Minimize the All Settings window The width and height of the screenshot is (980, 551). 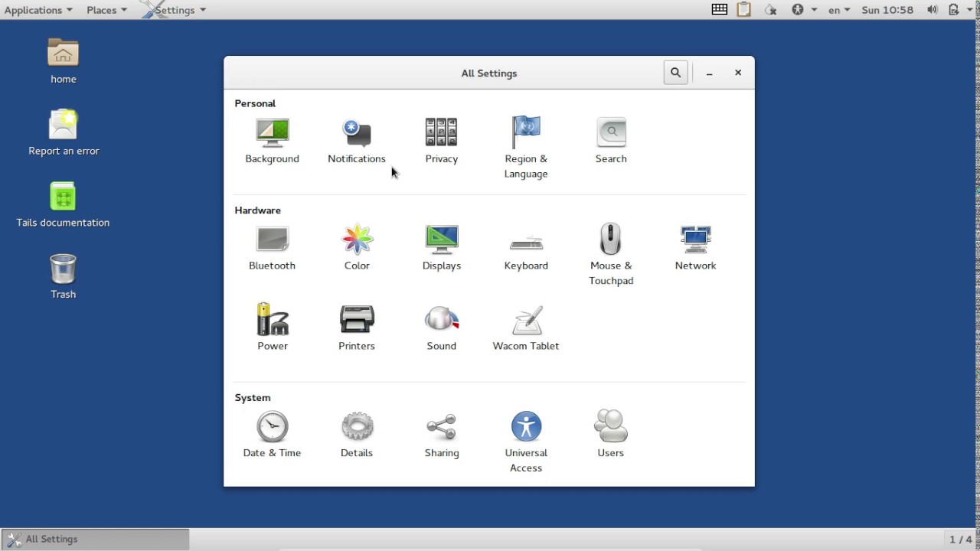click(710, 73)
